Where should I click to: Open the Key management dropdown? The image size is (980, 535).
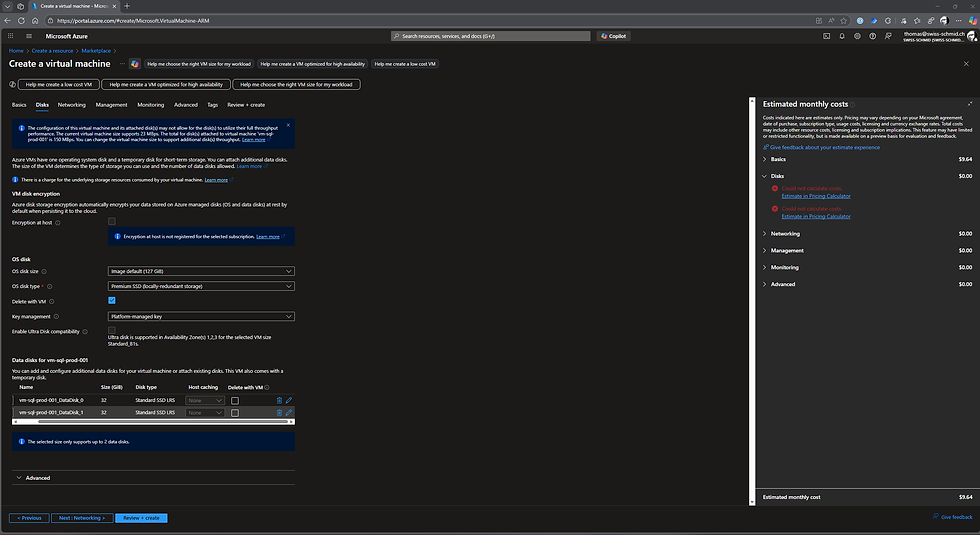coord(201,317)
